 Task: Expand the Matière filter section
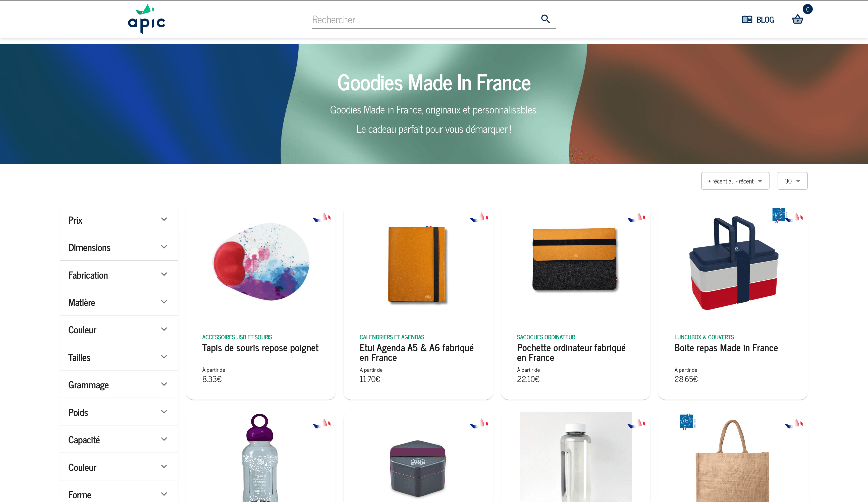coord(119,302)
